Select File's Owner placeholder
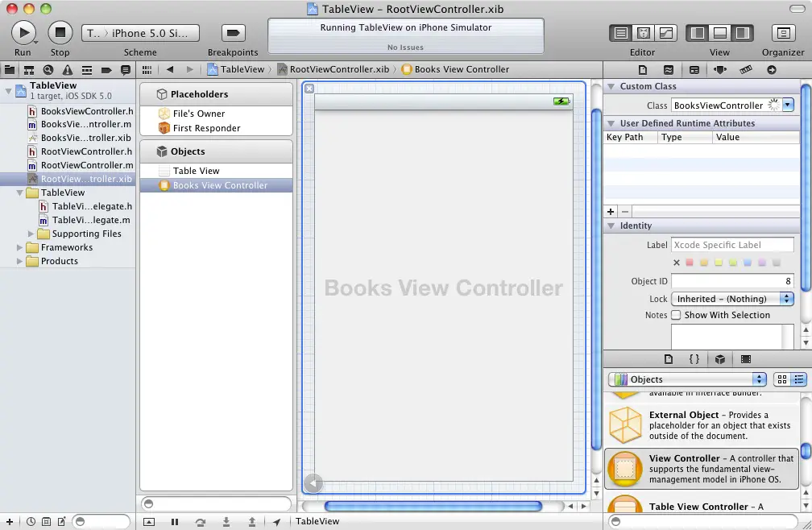 point(199,114)
